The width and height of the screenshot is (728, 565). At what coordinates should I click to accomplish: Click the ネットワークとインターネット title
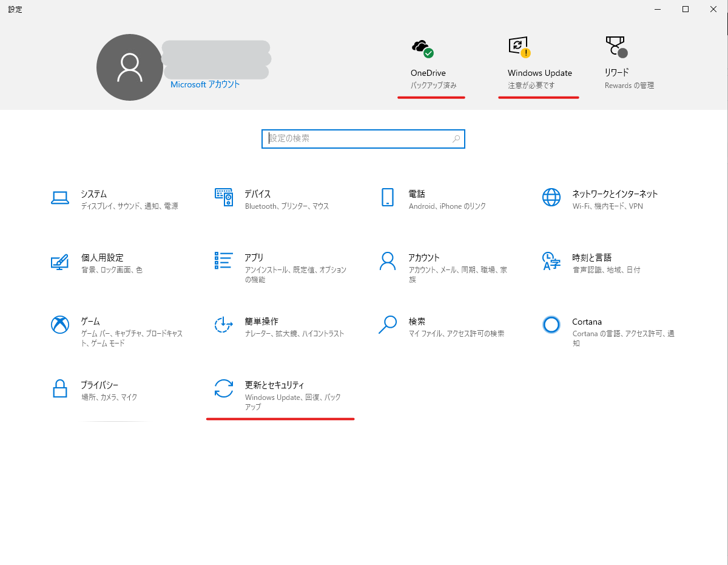coord(615,194)
